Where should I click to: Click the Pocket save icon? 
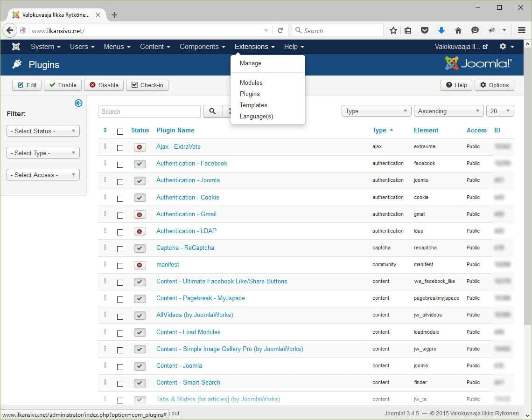425,30
